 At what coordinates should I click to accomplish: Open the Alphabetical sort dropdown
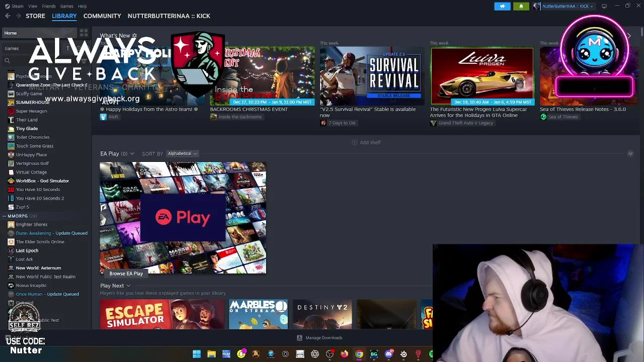click(182, 153)
